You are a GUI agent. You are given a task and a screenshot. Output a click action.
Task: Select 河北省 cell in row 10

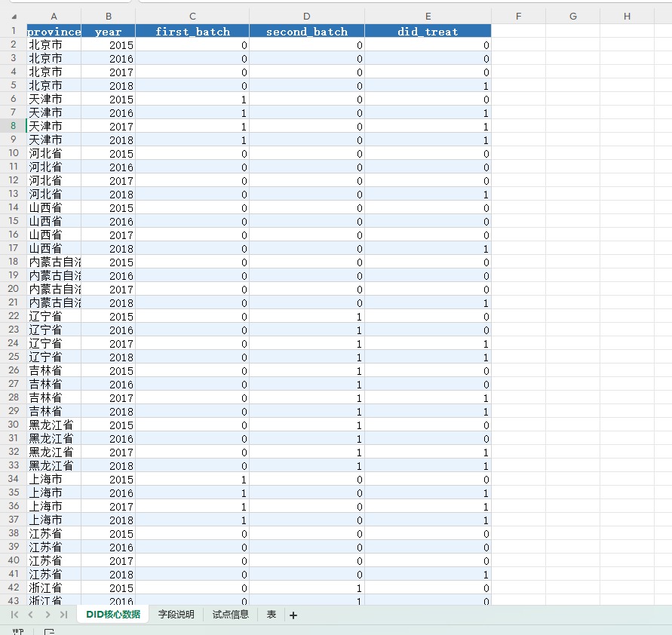coord(54,153)
